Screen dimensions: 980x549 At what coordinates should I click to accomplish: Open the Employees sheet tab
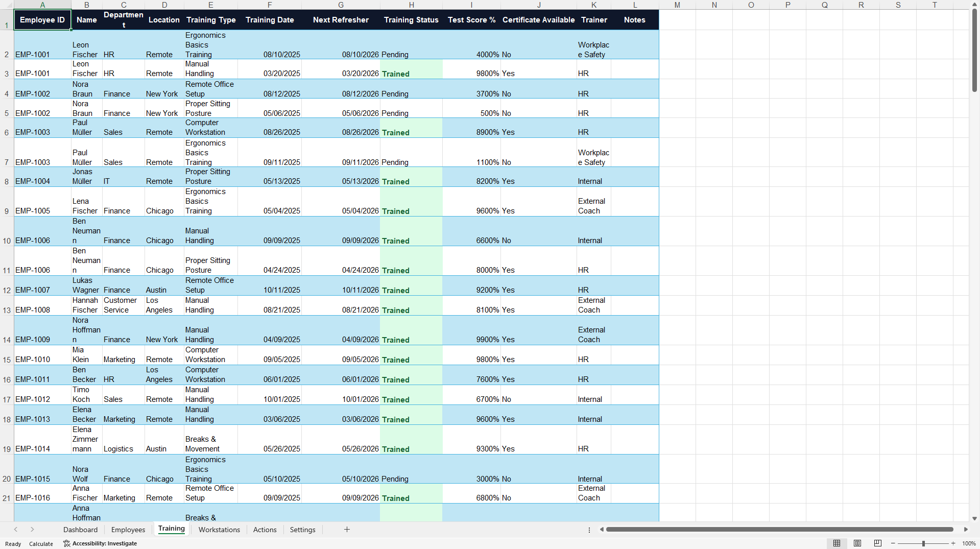coord(128,530)
